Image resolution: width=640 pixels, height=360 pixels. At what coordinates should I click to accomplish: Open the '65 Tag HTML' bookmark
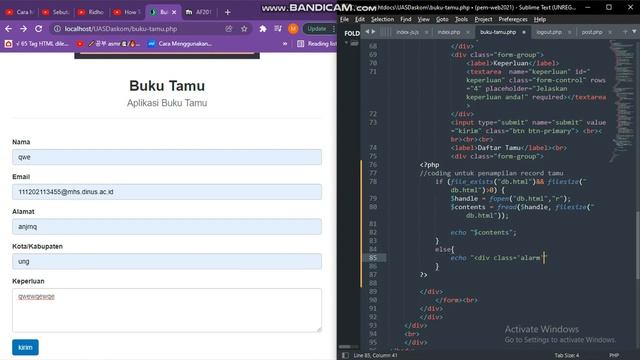37,44
